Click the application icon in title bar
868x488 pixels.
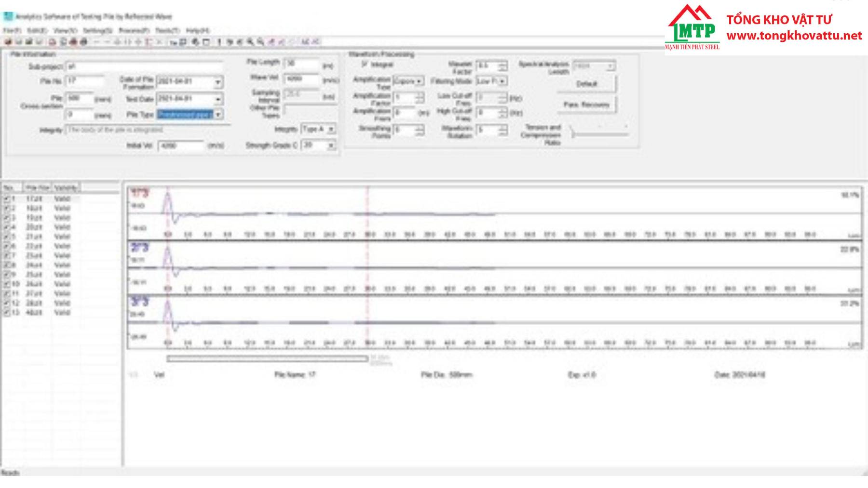(x=8, y=16)
